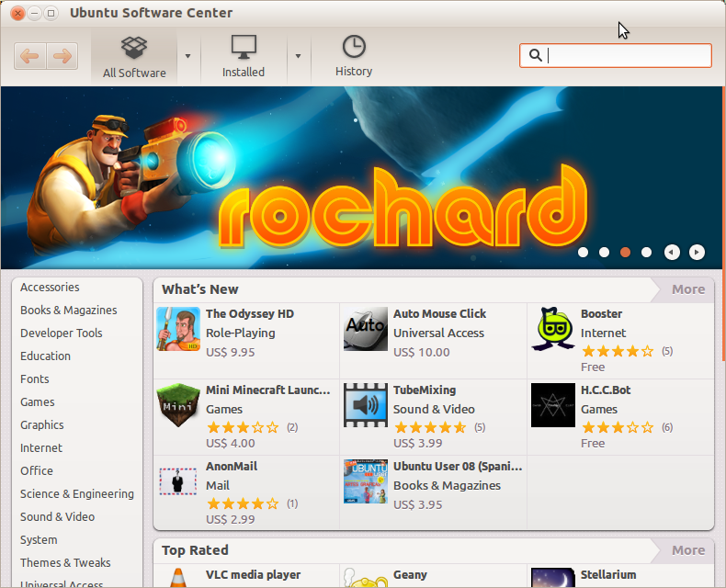Show next banner with right arrow
Viewport: 726px width, 588px height.
point(697,252)
